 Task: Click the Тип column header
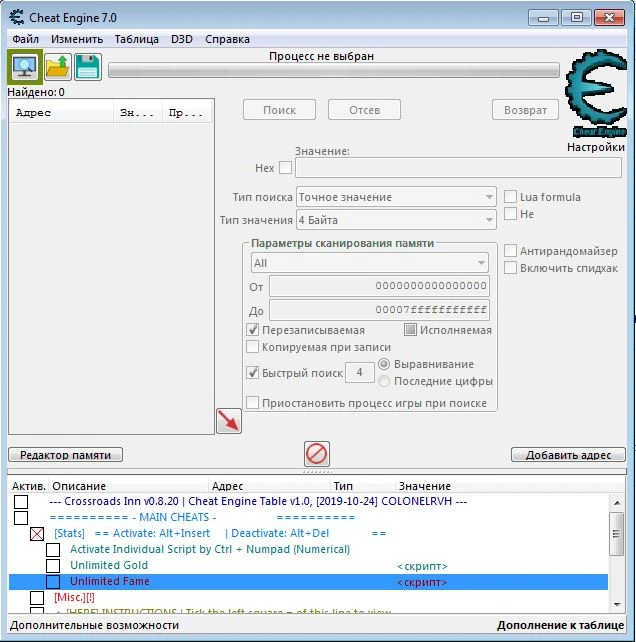point(362,486)
